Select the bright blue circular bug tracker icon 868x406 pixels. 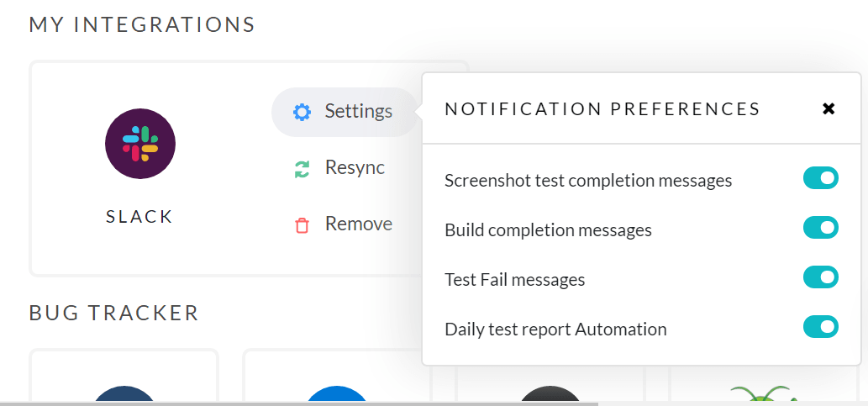(x=337, y=395)
